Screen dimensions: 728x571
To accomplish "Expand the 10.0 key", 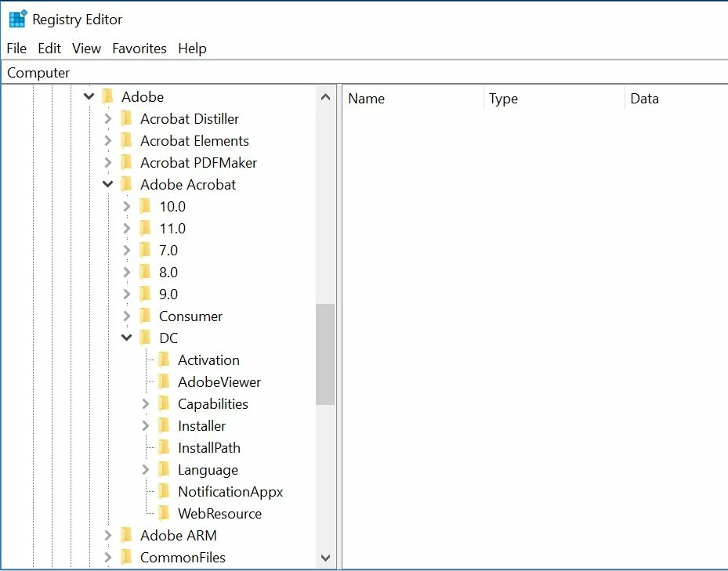I will pos(127,207).
